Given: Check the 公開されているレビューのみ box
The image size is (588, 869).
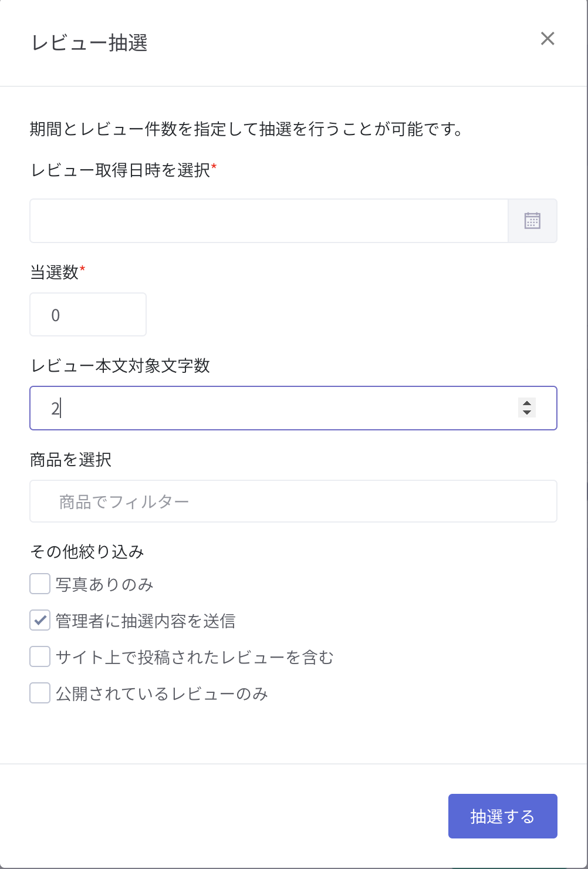Looking at the screenshot, I should pyautogui.click(x=40, y=693).
